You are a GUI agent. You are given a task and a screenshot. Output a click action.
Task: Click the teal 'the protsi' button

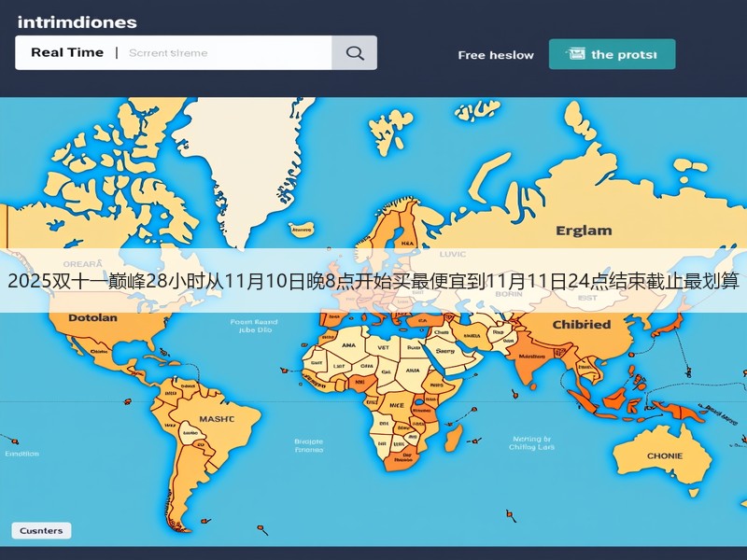613,54
